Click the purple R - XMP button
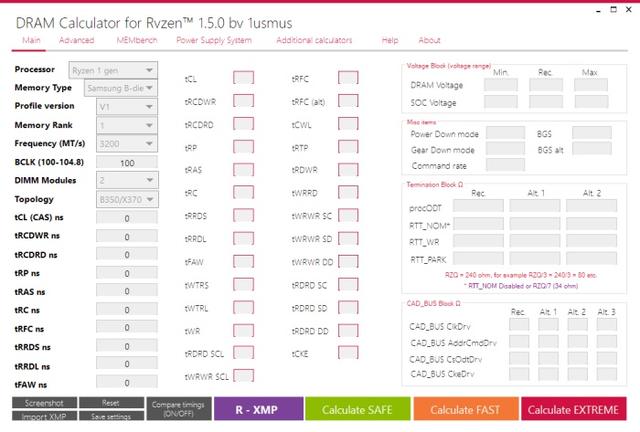Image resolution: width=640 pixels, height=432 pixels. [259, 409]
